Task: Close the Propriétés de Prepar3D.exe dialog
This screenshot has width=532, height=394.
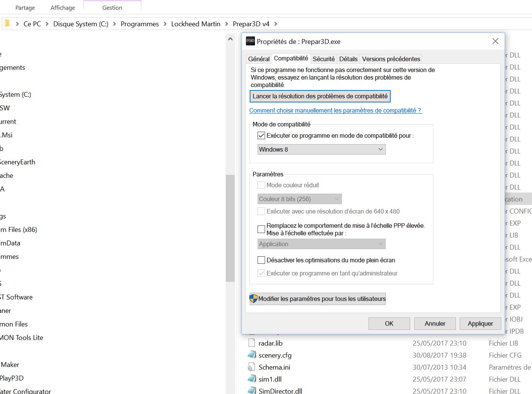Action: point(495,41)
